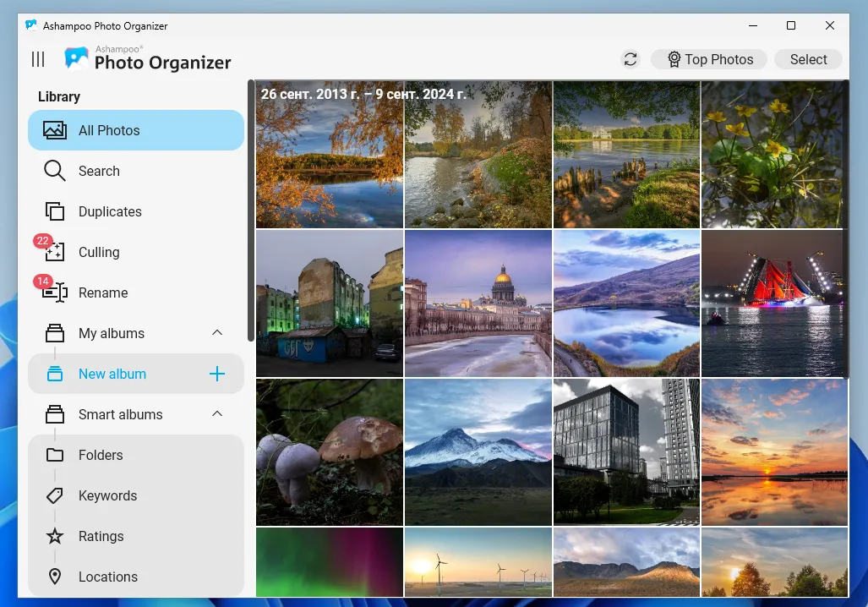
Task: Select the Search icon in the sidebar
Action: point(54,171)
